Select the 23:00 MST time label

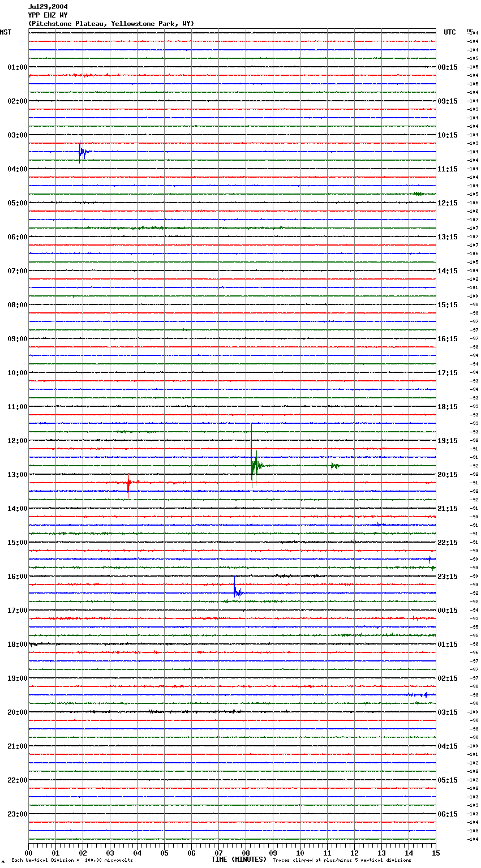[x=18, y=814]
